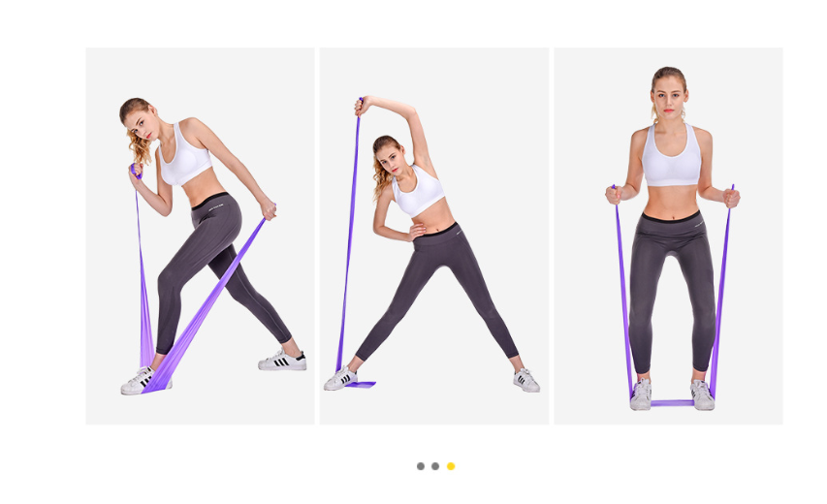Open the side bend overhead band photo
The width and height of the screenshot is (827, 504).
(x=434, y=236)
